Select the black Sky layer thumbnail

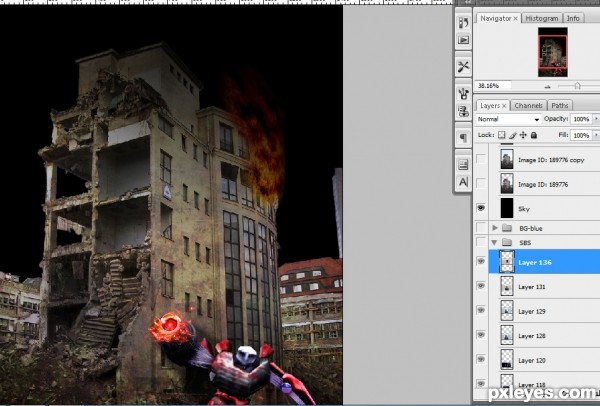tap(507, 208)
